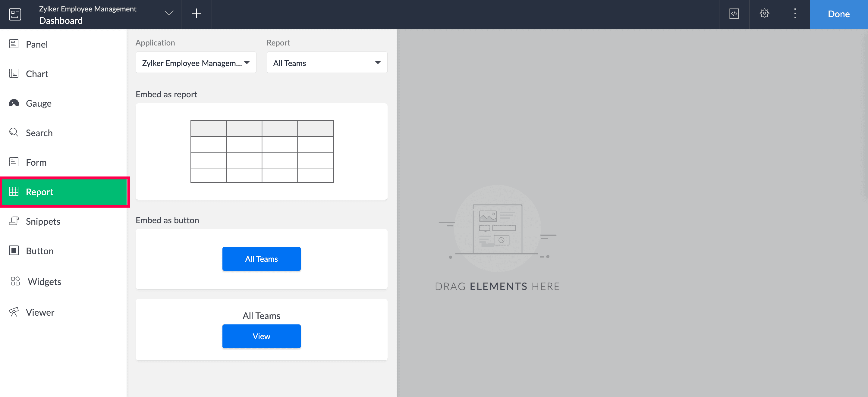The image size is (868, 397).
Task: Select the Chart element in the sidebar
Action: 37,74
